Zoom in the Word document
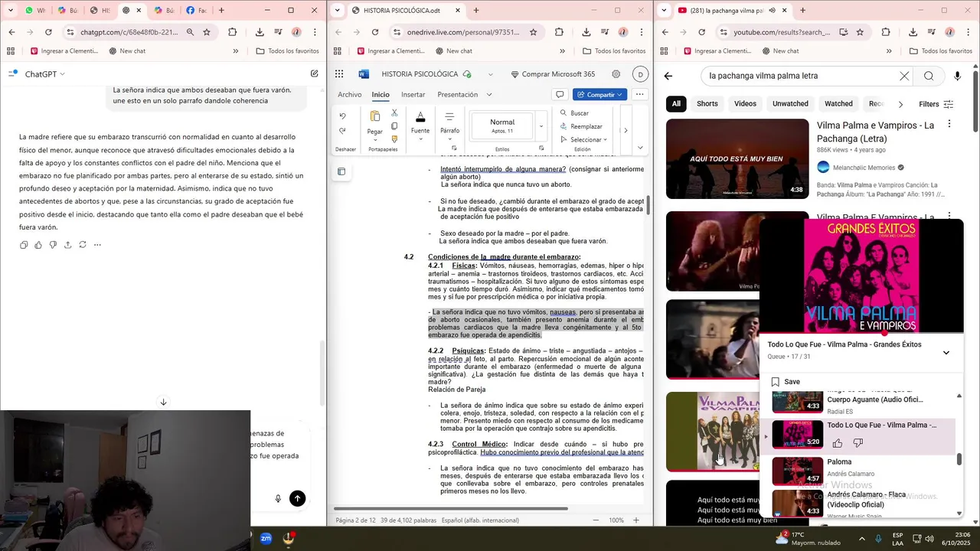The width and height of the screenshot is (980, 551). (635, 520)
